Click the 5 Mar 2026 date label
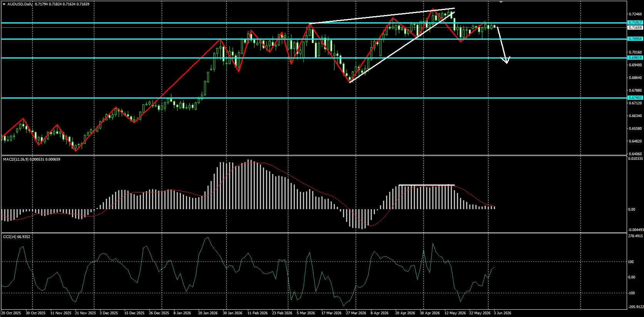Screen dimensions: 644x317 (x=306, y=313)
